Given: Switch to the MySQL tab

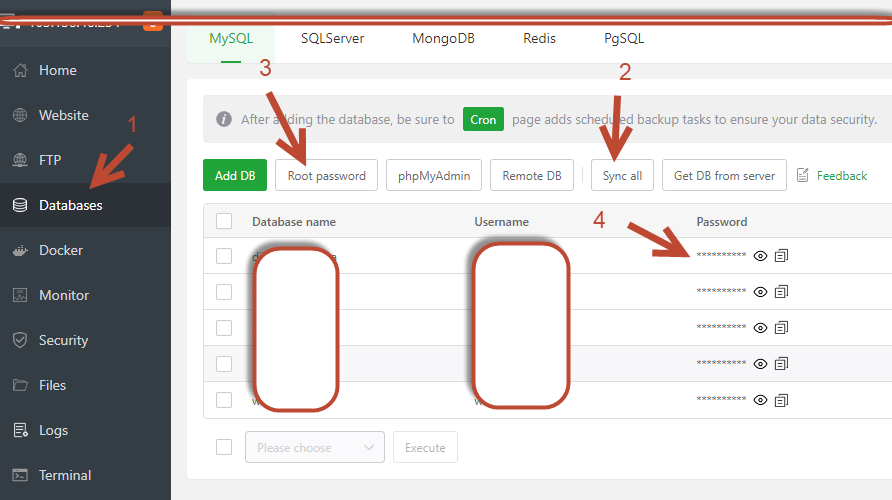Looking at the screenshot, I should 231,39.
